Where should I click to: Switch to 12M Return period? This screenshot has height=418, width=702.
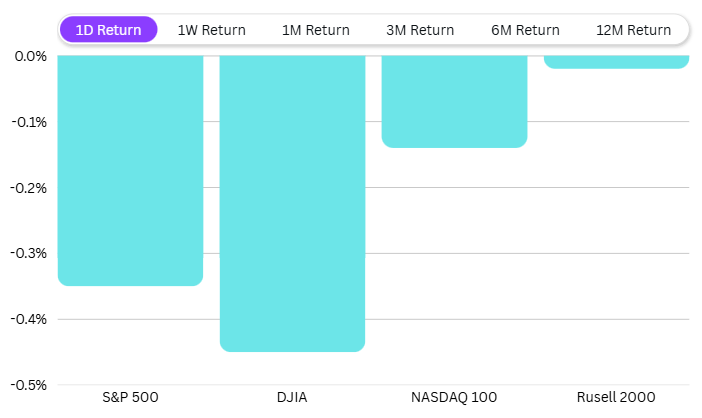click(633, 30)
